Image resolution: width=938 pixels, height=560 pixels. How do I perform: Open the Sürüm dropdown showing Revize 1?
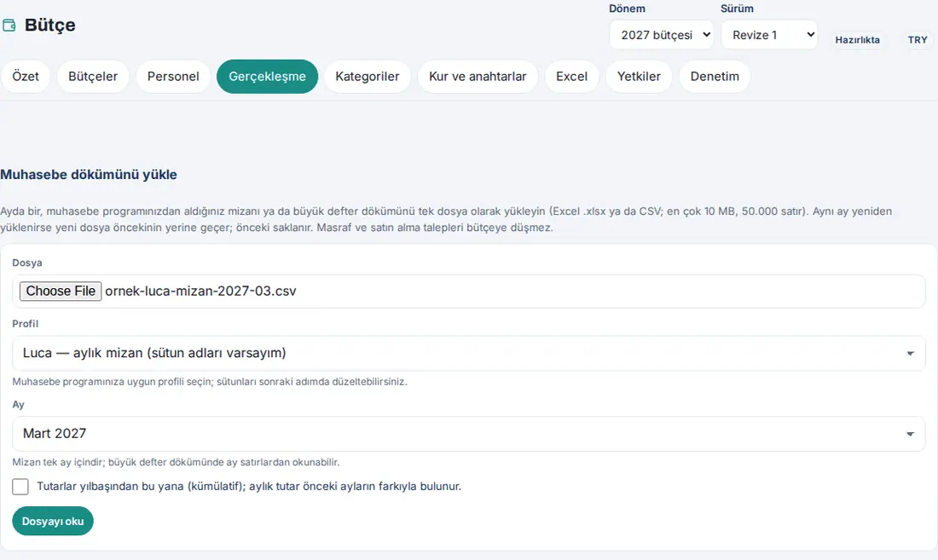pyautogui.click(x=769, y=35)
